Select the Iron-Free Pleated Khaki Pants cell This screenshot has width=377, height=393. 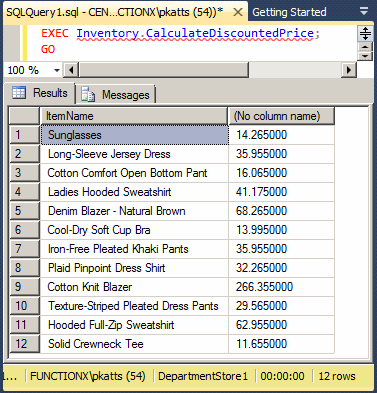pos(135,249)
